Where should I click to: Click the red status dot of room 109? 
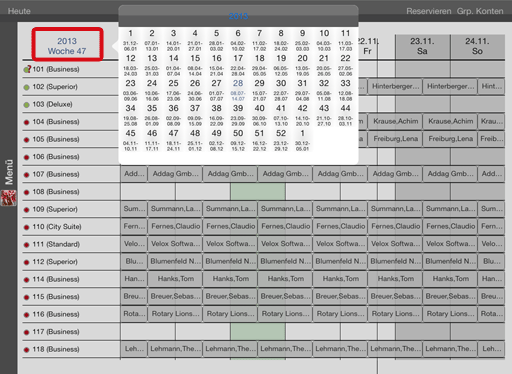pos(27,210)
